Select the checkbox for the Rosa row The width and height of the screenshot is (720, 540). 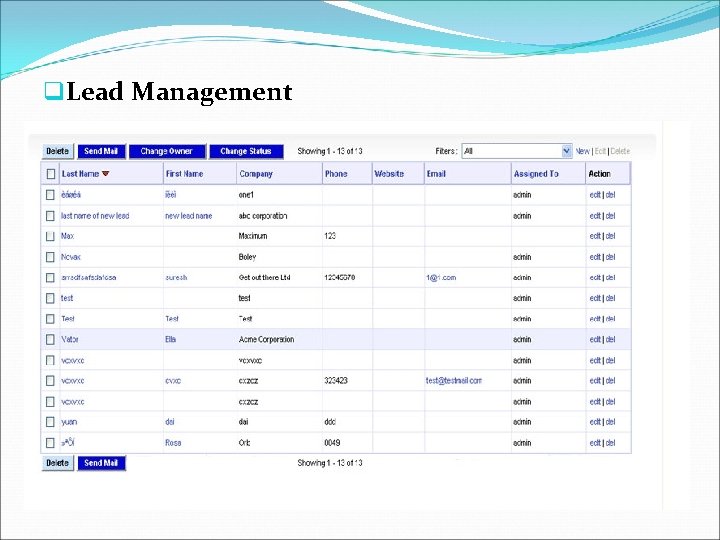pos(50,443)
